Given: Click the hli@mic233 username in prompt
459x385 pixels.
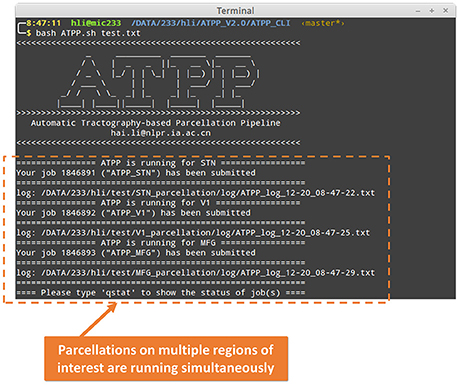Looking at the screenshot, I should [96, 23].
